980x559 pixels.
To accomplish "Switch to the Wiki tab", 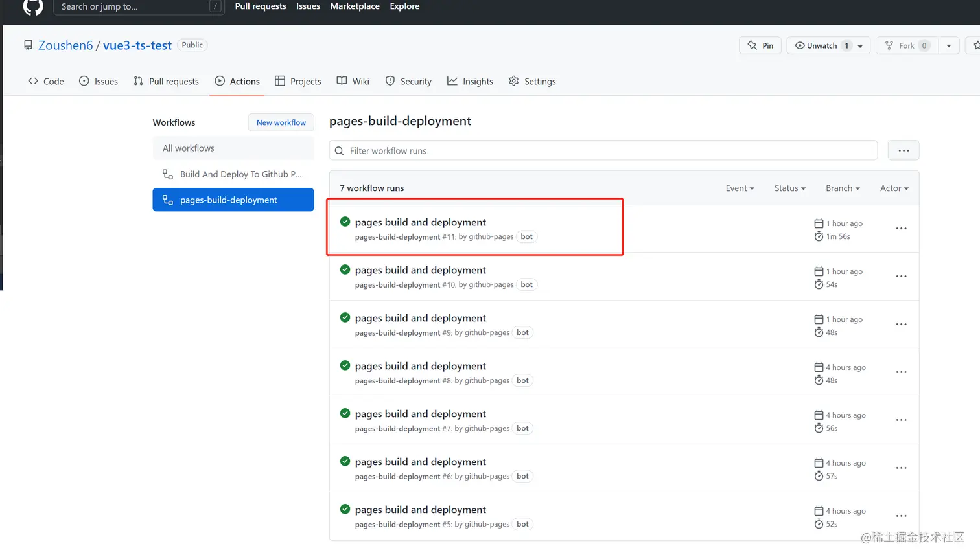I will click(353, 81).
